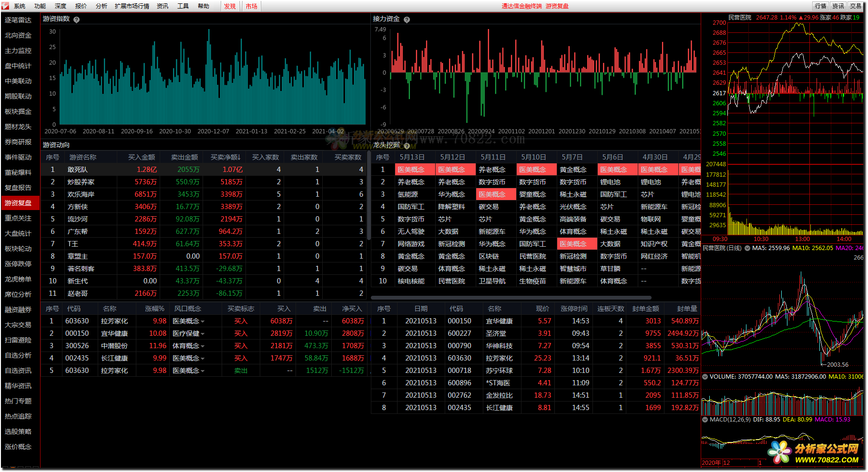Open the 系统 menu
Image resolution: width=868 pixels, height=472 pixels.
20,6
